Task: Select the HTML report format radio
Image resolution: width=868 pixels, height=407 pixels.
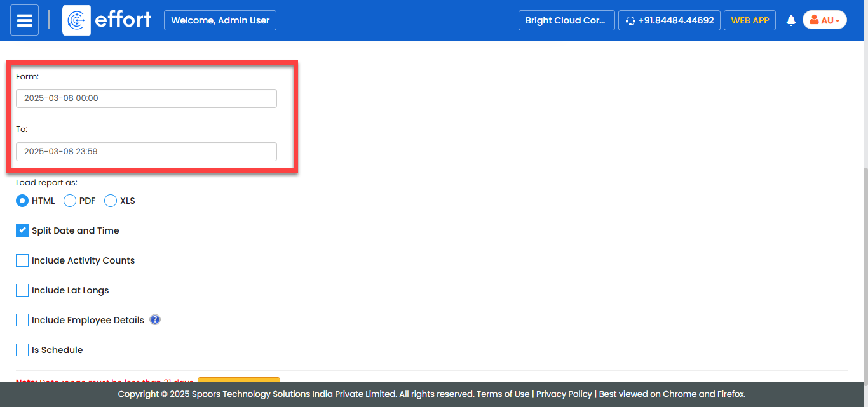Action: (22, 201)
